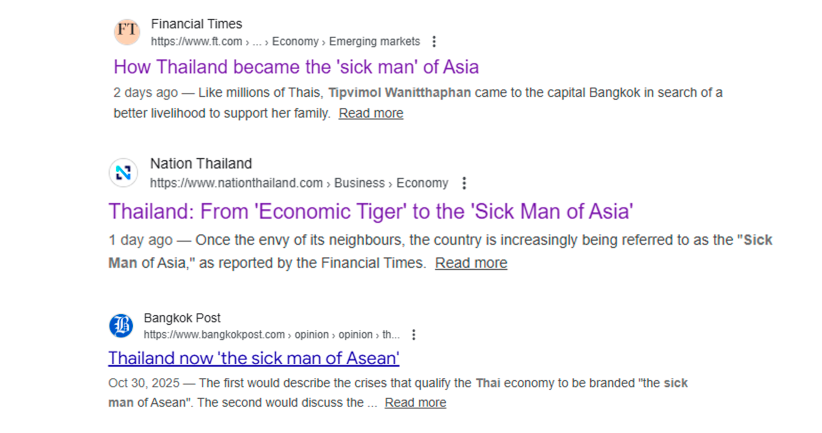This screenshot has height=433, width=822.
Task: Click the Nation Thailand source name
Action: coord(201,163)
